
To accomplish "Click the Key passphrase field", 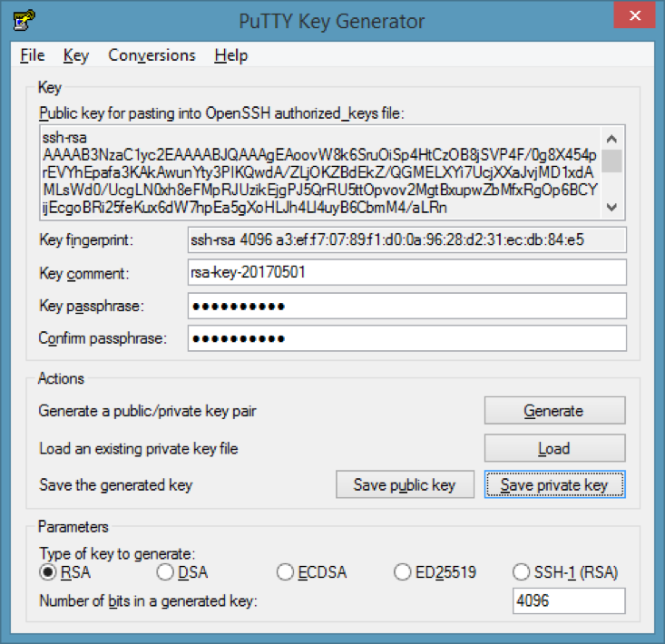I will pos(406,306).
